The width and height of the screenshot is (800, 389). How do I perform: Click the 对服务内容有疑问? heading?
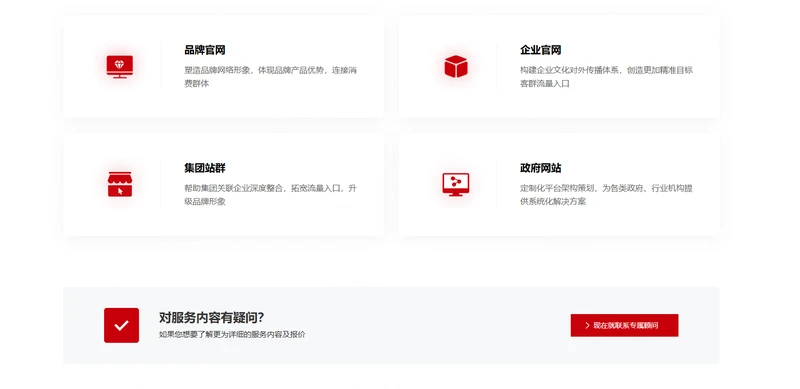(x=212, y=318)
